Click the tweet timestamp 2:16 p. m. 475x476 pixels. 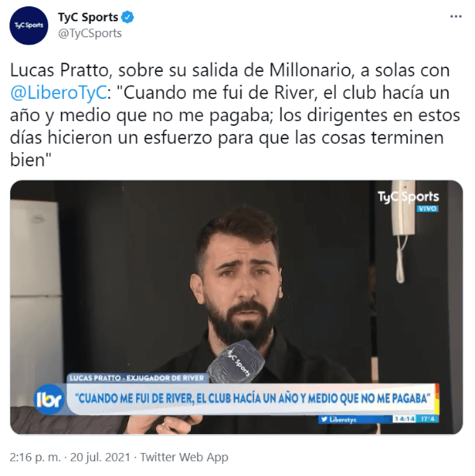[35, 457]
